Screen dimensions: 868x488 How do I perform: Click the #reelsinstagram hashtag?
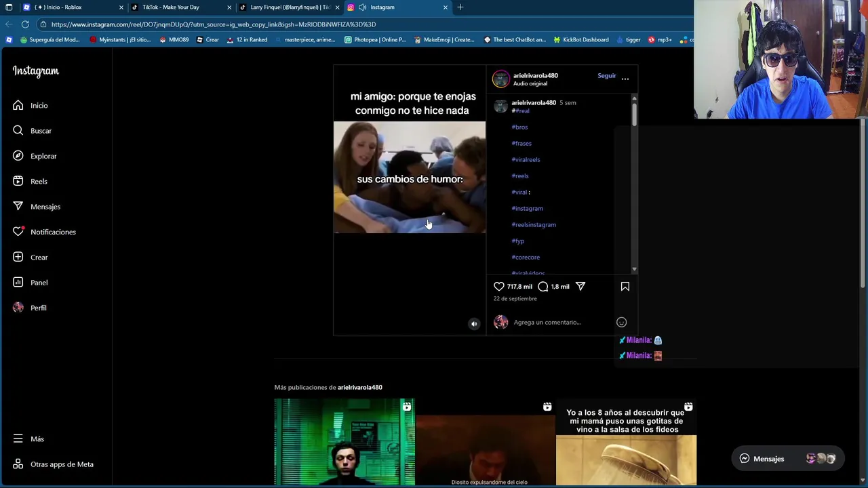[x=534, y=225]
